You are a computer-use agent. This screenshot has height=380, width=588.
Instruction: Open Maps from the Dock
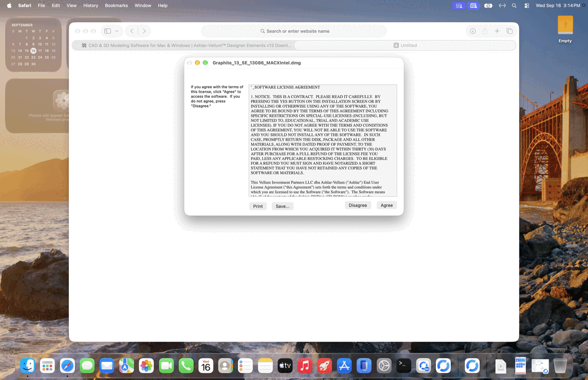126,366
